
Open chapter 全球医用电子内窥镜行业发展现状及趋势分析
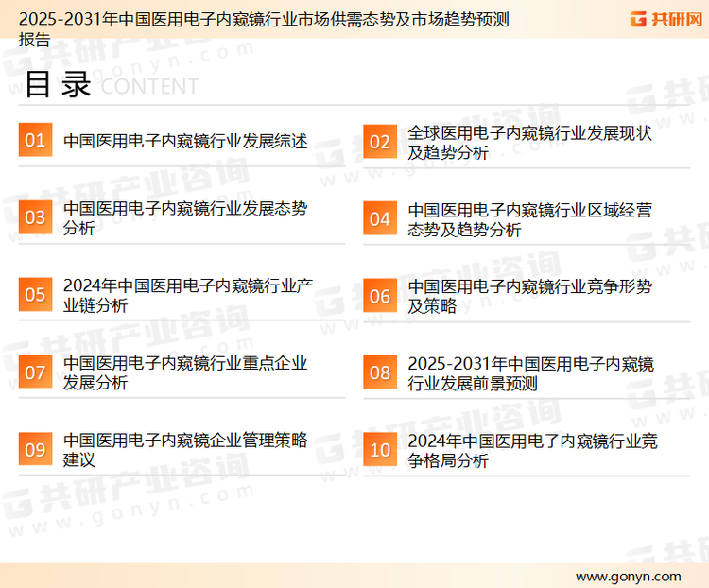(x=529, y=143)
